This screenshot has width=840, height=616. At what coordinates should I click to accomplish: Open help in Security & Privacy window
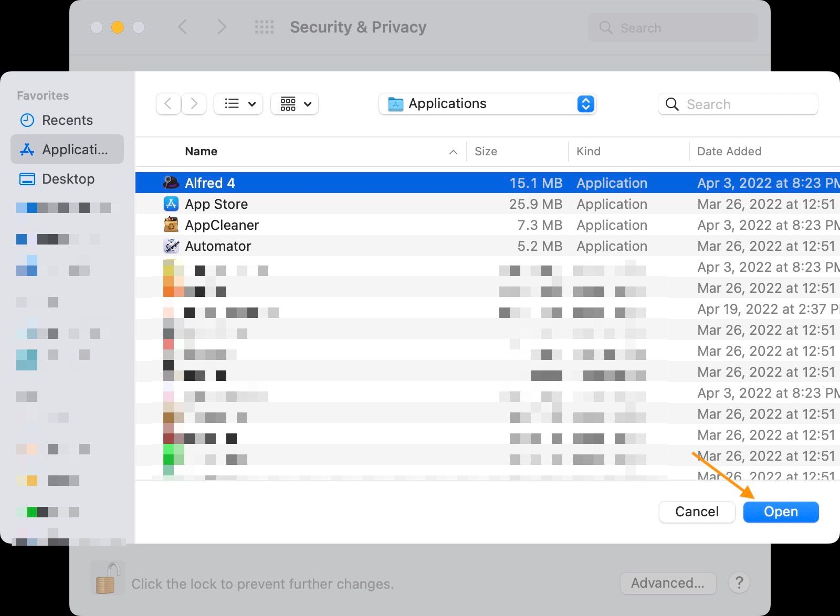click(739, 582)
